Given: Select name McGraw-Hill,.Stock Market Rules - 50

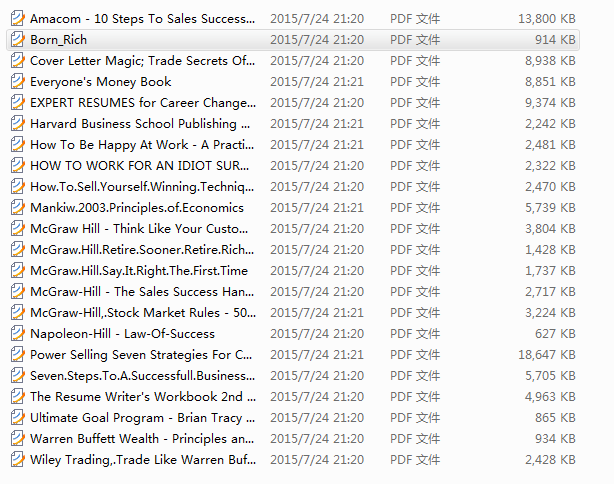Looking at the screenshot, I should (143, 313).
